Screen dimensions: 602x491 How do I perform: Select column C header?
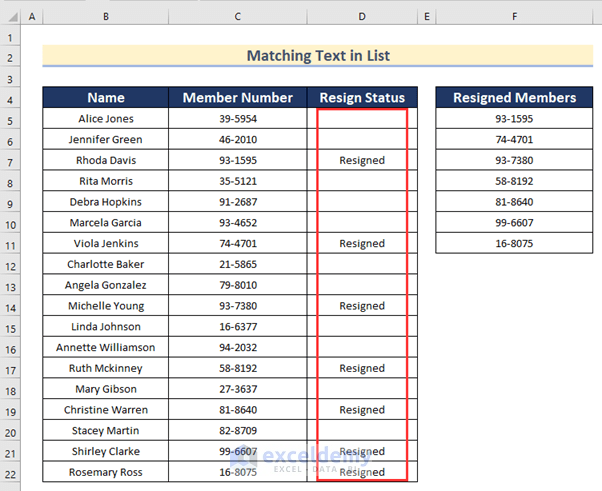click(x=238, y=16)
